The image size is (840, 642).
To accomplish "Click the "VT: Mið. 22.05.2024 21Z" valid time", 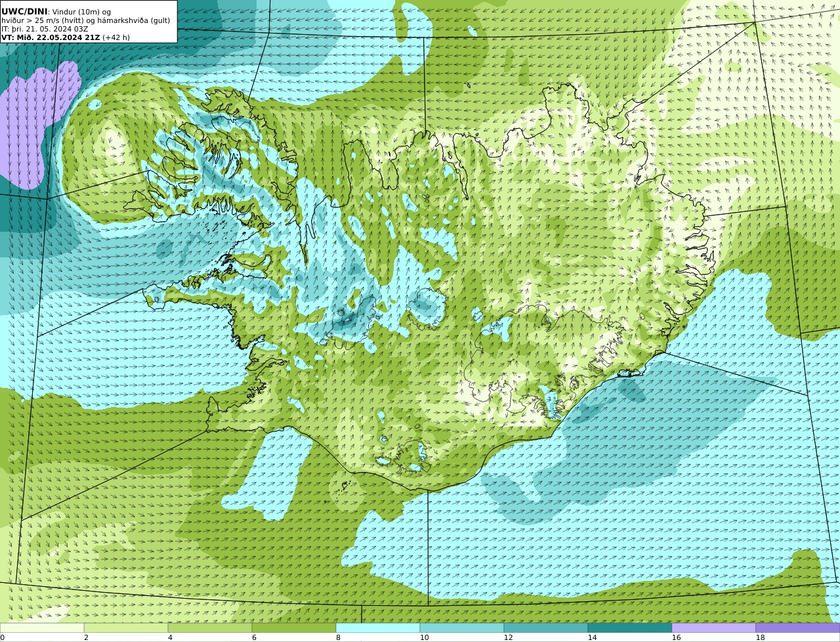I will click(51, 37).
